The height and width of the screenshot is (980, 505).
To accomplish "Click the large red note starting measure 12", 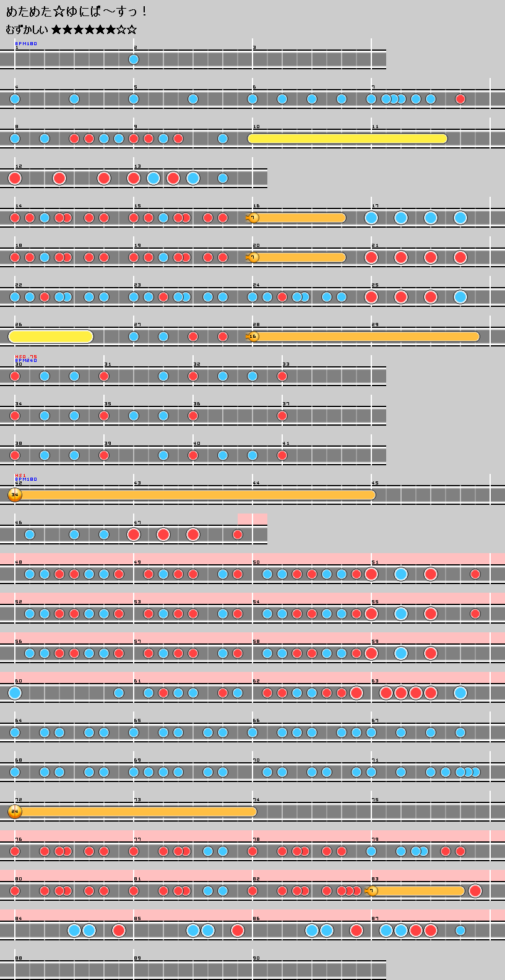I will [15, 178].
